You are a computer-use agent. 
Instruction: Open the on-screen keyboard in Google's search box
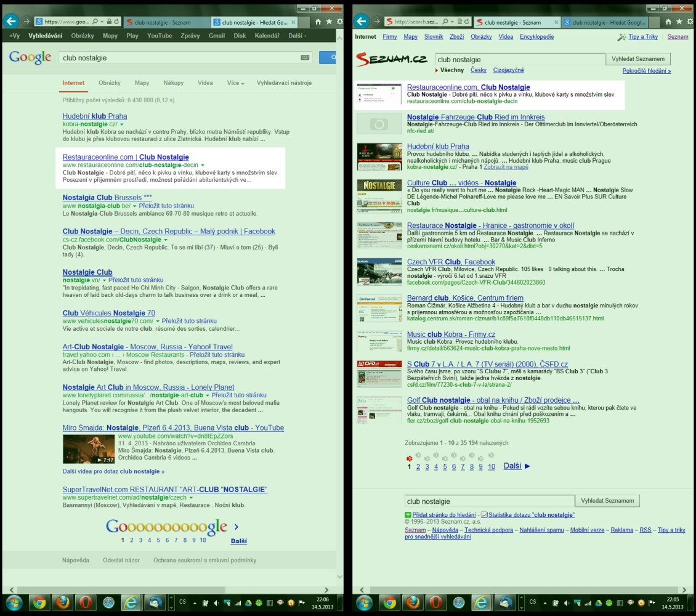pyautogui.click(x=305, y=58)
